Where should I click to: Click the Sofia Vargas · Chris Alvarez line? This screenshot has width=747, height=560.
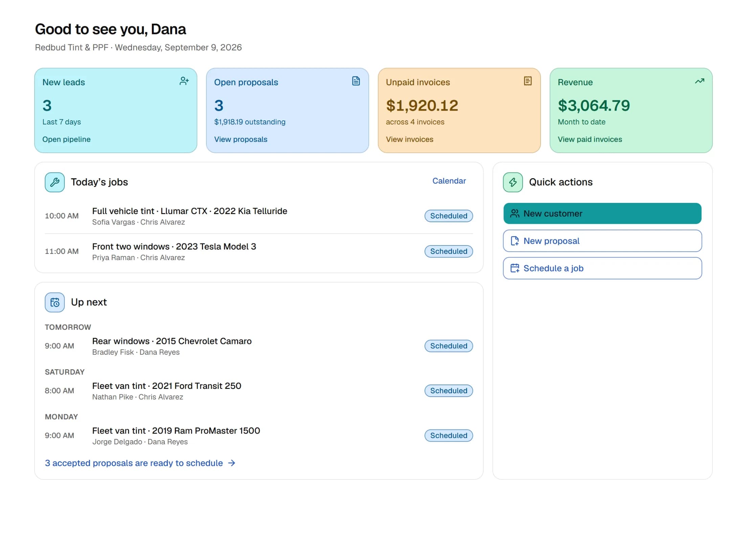(x=138, y=222)
